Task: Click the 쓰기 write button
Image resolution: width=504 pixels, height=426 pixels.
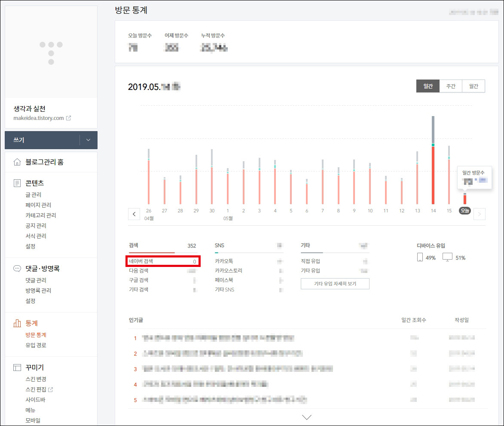Action: [x=42, y=140]
